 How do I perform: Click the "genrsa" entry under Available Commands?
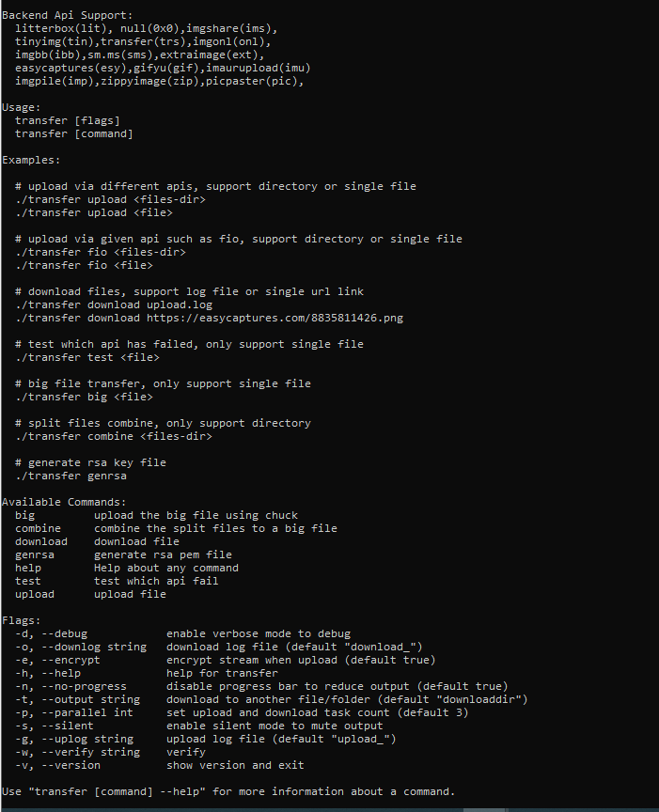click(x=35, y=554)
